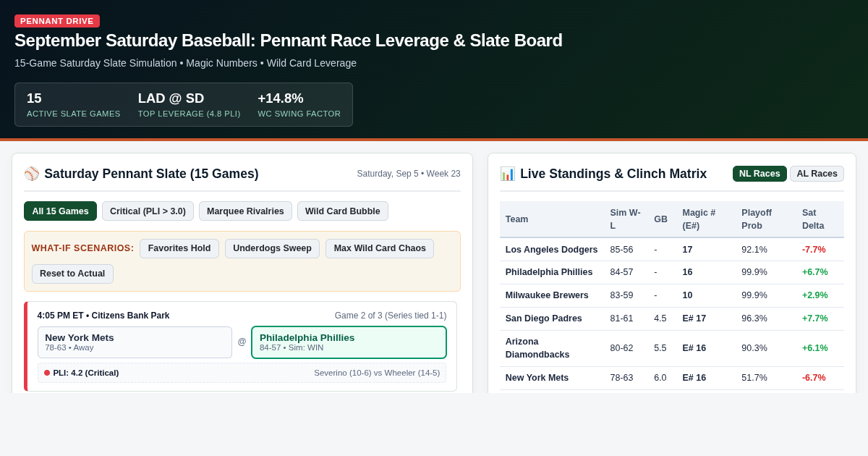
Task: Click the Padres +7.7% Sat Delta value
Action: pos(815,319)
